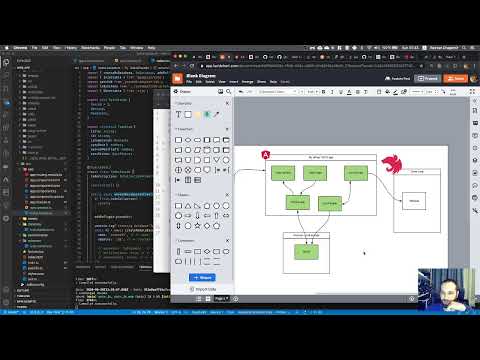Reload the Lucidchart page in Chrome
Viewport: 480px width, 360px height.
(192, 66)
